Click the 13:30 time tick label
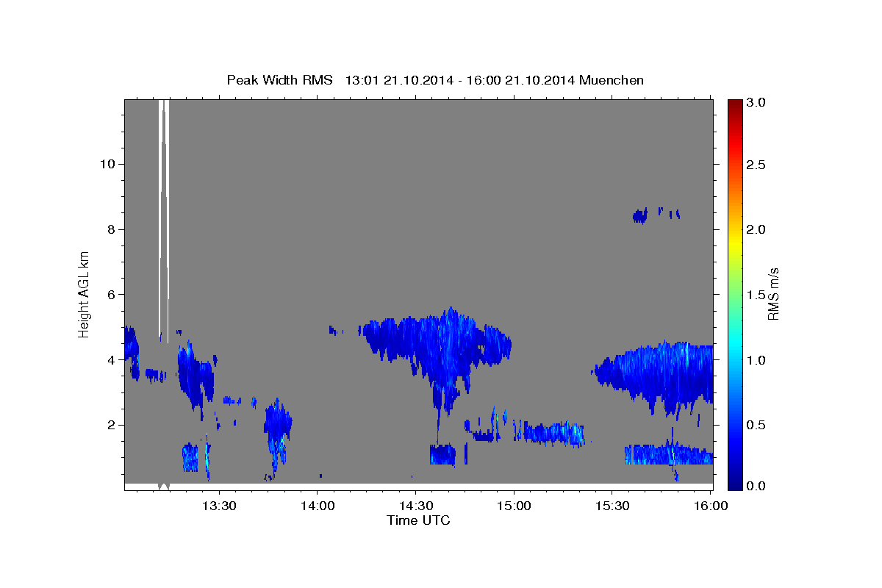The width and height of the screenshot is (882, 588). coord(219,506)
